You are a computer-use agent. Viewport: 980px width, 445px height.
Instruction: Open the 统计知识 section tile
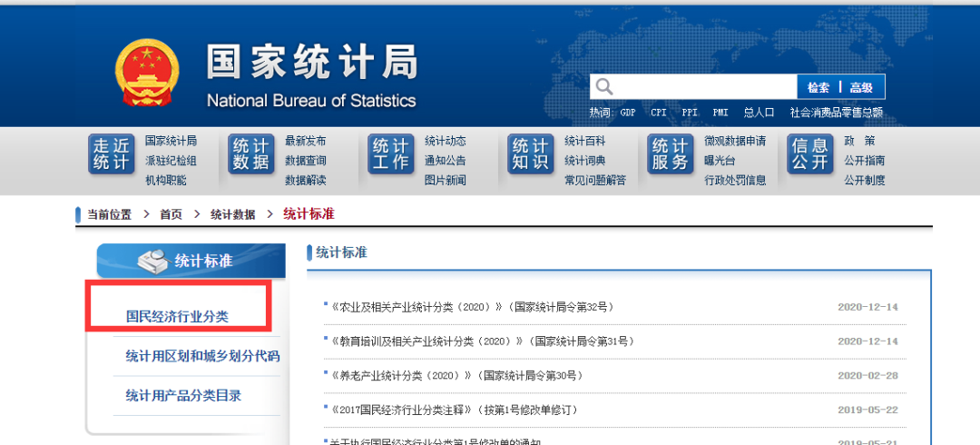point(531,154)
